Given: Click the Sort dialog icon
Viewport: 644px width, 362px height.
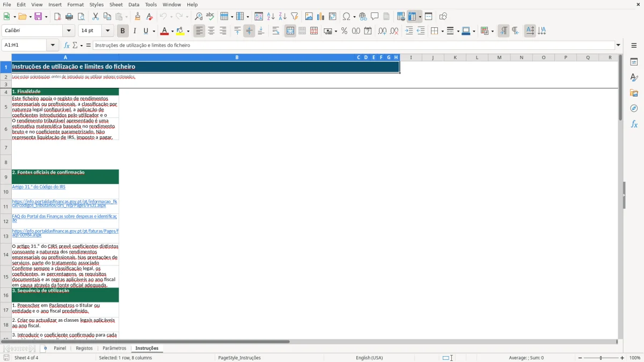Looking at the screenshot, I should pos(259,17).
